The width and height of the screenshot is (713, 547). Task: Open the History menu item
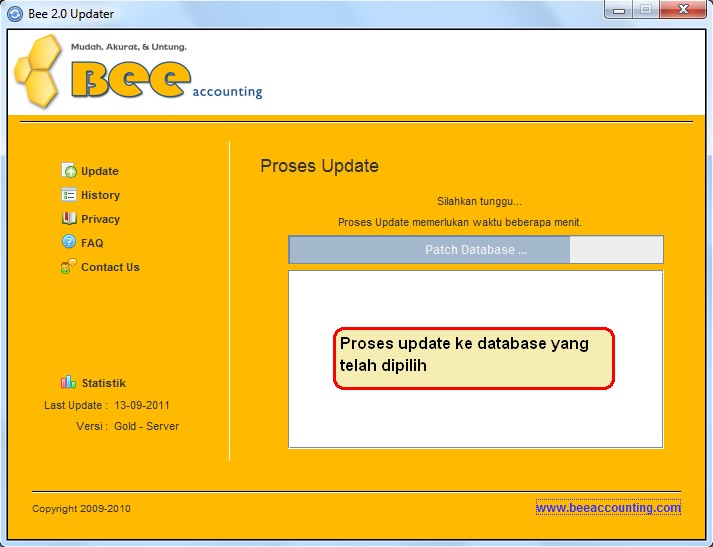pos(100,195)
